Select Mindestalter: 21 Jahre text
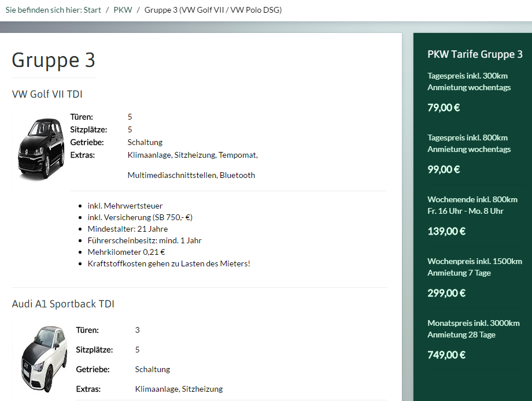Image resolution: width=532 pixels, height=401 pixels. click(x=128, y=229)
